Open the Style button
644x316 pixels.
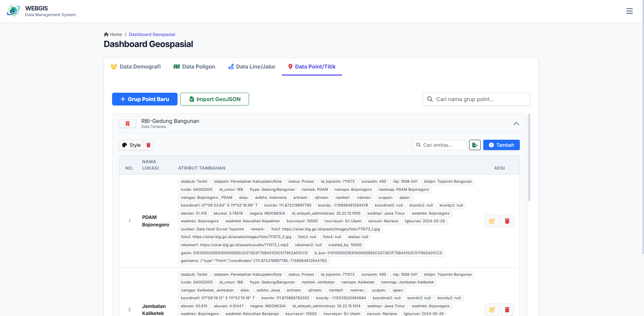pos(132,145)
